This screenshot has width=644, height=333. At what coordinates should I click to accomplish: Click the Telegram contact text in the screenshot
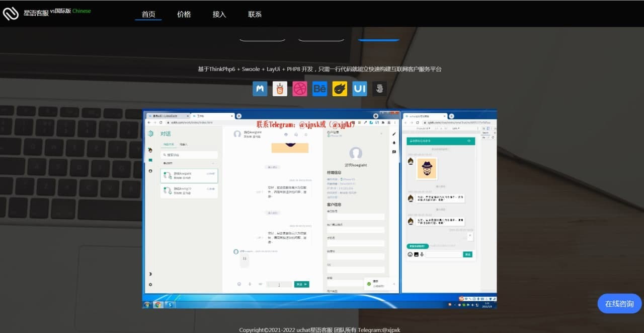305,124
